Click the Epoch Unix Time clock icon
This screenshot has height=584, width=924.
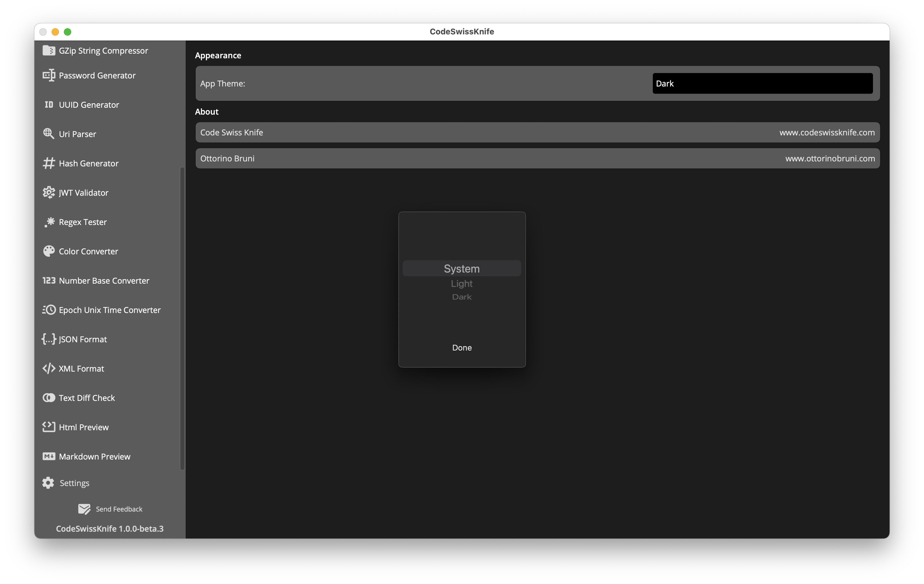[49, 310]
